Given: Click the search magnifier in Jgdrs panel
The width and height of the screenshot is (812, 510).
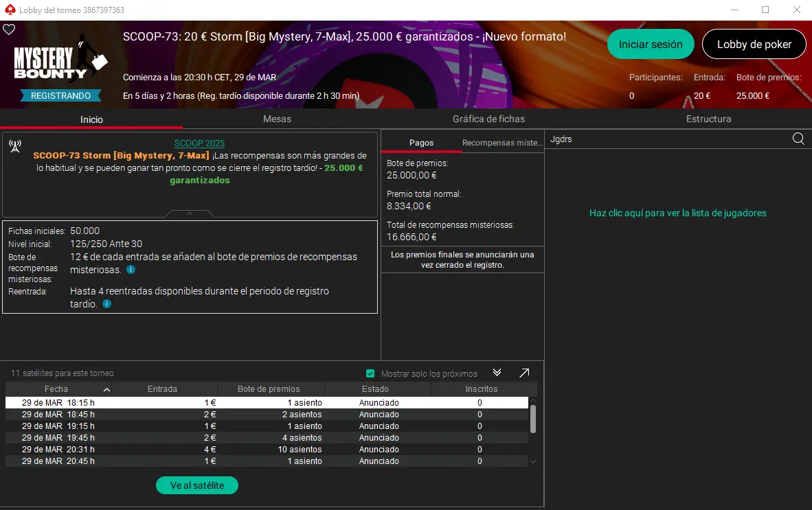Looking at the screenshot, I should (798, 139).
